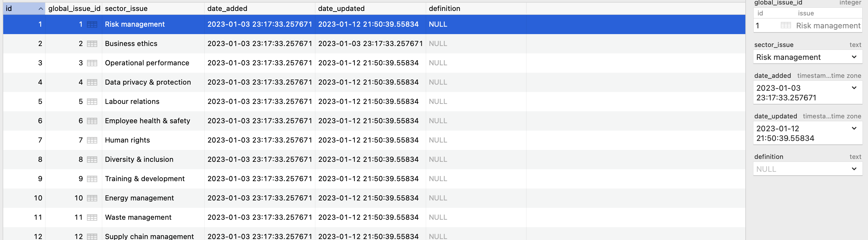Open the date_added dropdown arrow in sidebar

coord(854,88)
